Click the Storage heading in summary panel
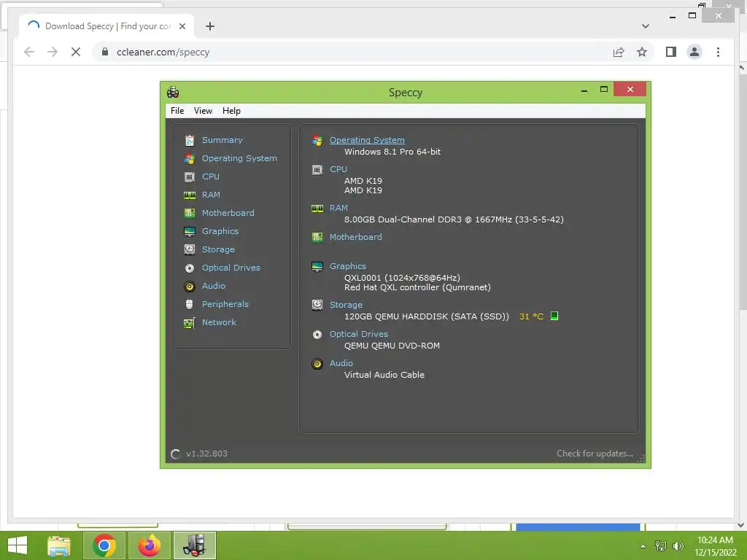 [346, 305]
